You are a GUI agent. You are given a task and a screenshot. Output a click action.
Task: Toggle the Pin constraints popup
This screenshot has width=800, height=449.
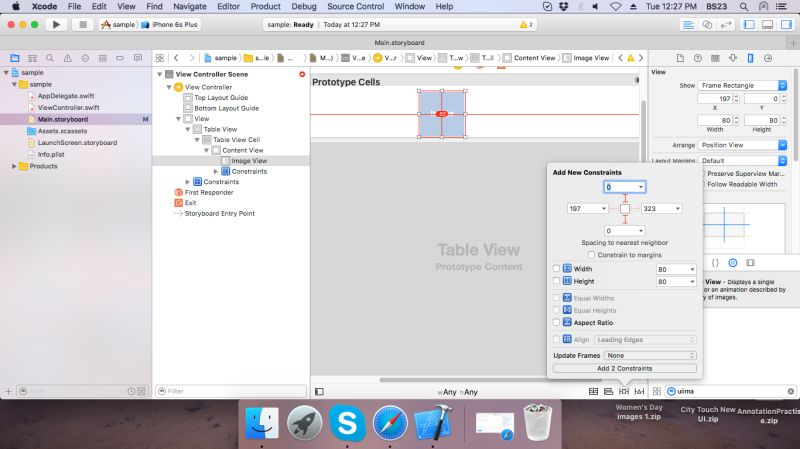click(x=623, y=391)
